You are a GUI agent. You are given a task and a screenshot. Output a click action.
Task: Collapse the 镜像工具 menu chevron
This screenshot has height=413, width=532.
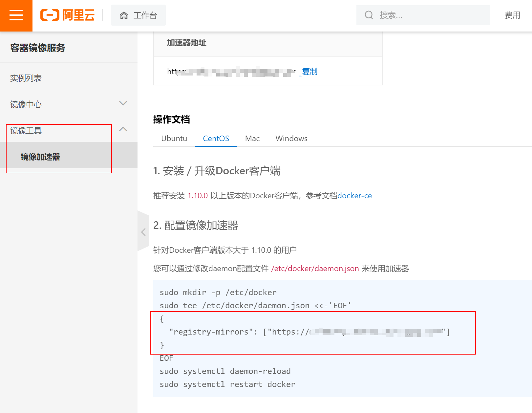pos(123,129)
